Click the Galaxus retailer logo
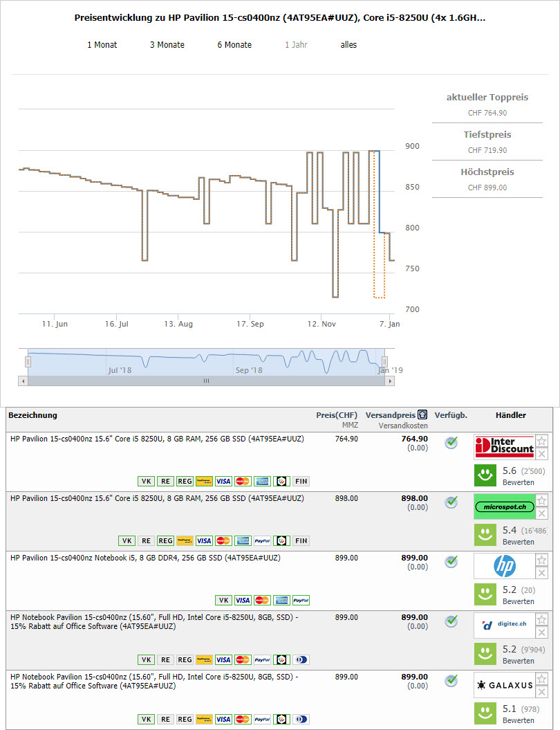The height and width of the screenshot is (730, 560). point(504,685)
